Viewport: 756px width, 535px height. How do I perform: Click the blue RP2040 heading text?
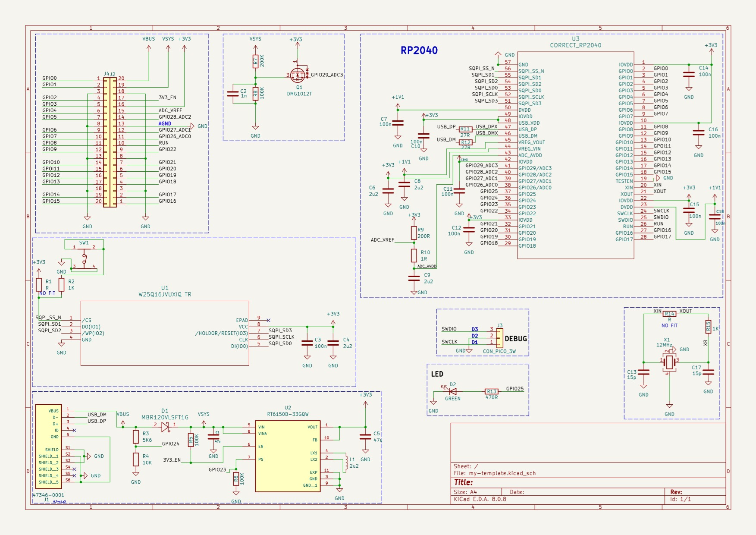pos(419,50)
